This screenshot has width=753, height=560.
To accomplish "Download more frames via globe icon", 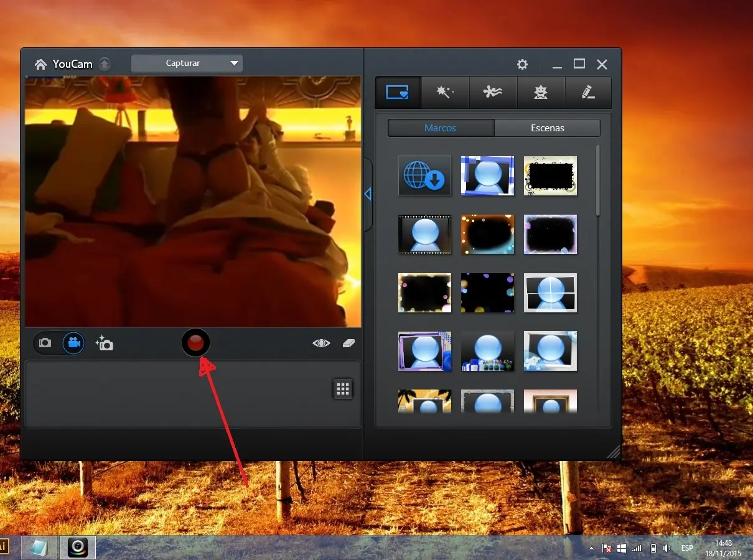I will click(424, 175).
